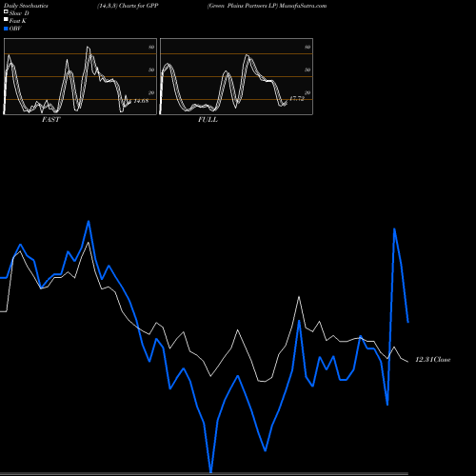Screen dimensions: 476x476
Task: Click the 50 level label in FULL chart
Action: click(x=307, y=69)
